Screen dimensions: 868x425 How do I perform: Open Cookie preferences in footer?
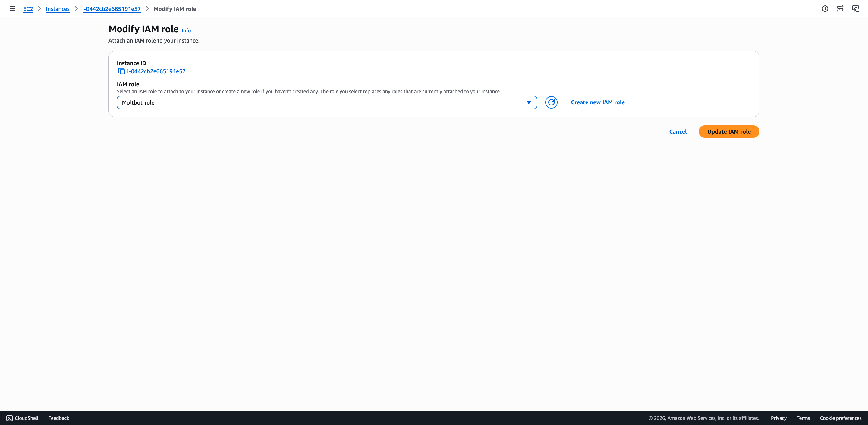tap(841, 418)
